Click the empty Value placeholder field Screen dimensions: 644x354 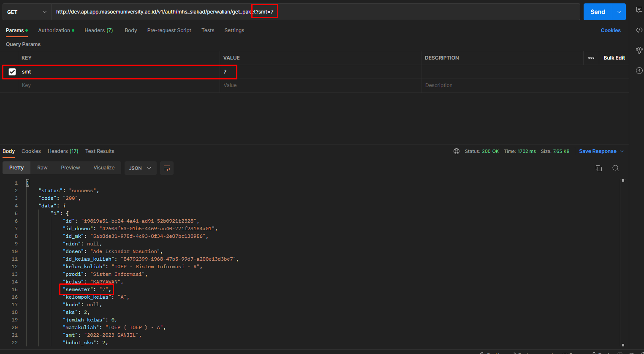click(x=320, y=85)
